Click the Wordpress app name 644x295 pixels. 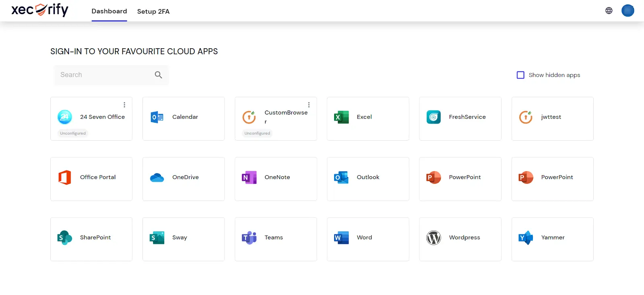(464, 238)
